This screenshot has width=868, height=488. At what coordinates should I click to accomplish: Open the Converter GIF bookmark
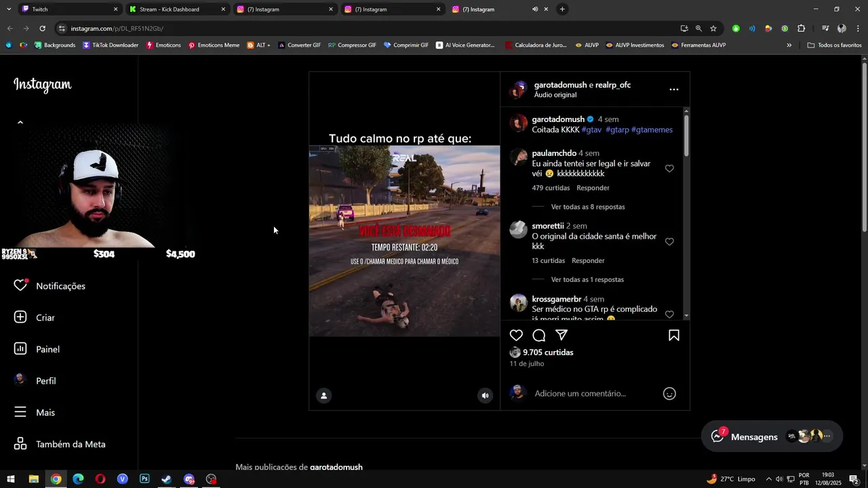299,45
